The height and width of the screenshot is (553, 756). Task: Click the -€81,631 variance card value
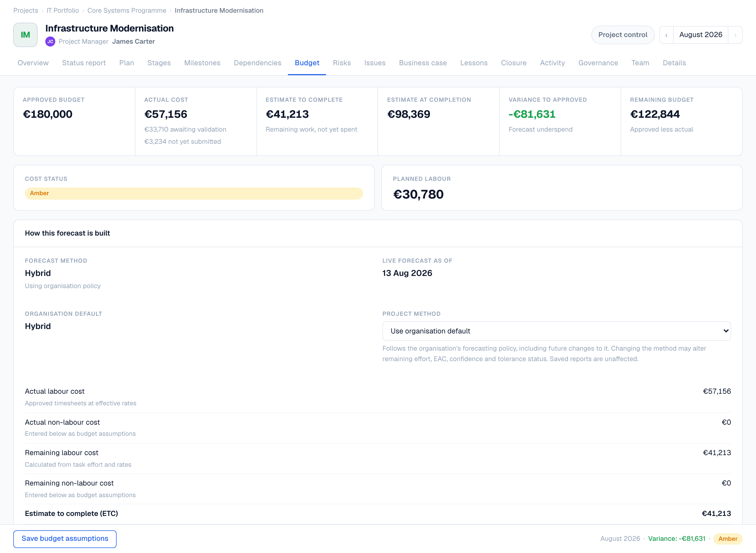532,114
